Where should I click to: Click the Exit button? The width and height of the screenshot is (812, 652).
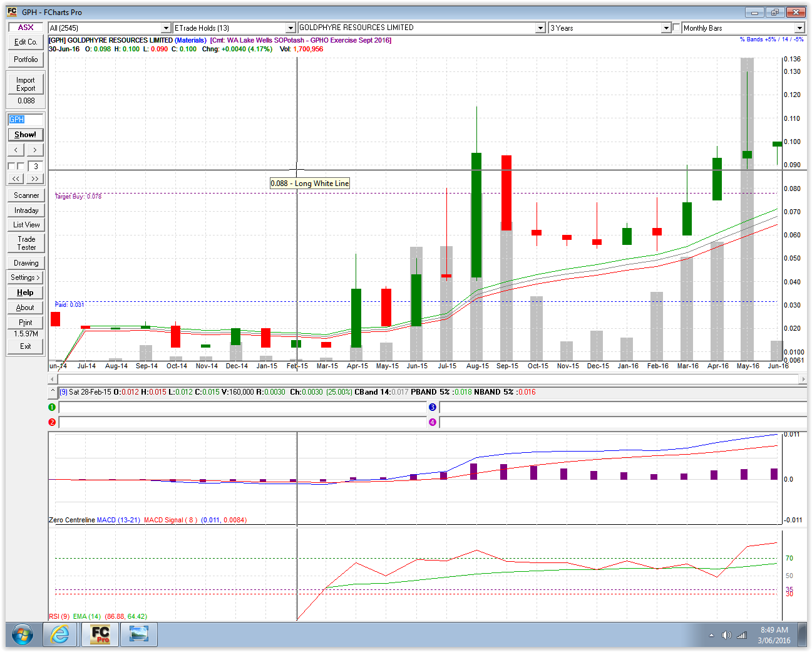(x=26, y=346)
